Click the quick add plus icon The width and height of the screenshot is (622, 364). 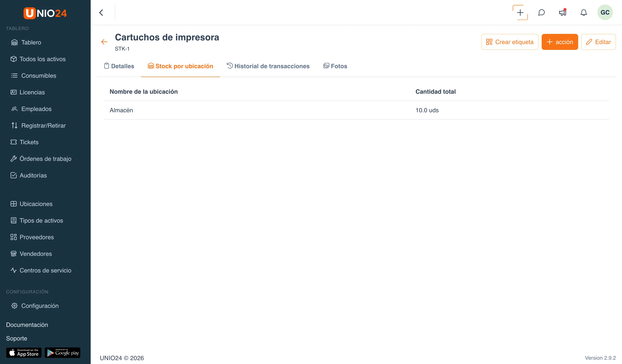click(x=520, y=13)
